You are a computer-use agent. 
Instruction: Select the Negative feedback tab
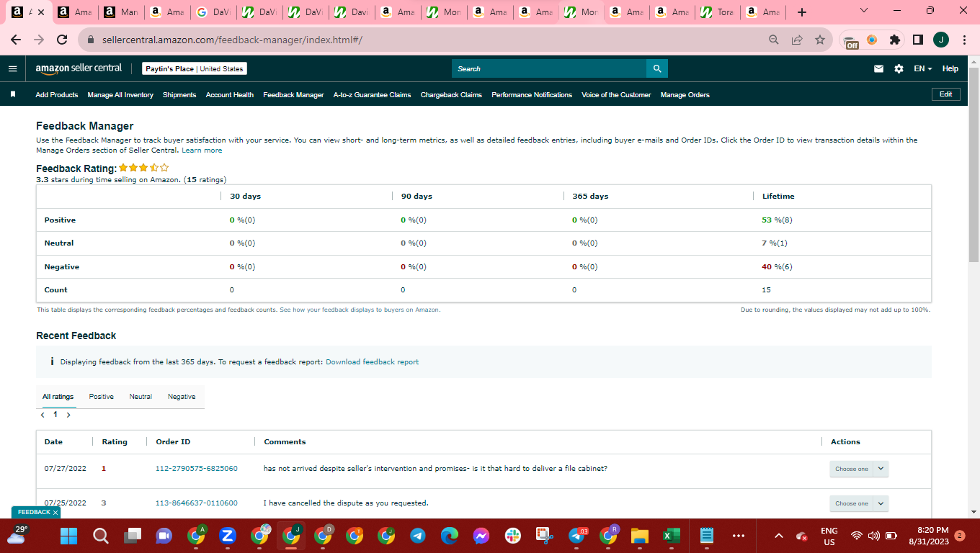pyautogui.click(x=182, y=397)
